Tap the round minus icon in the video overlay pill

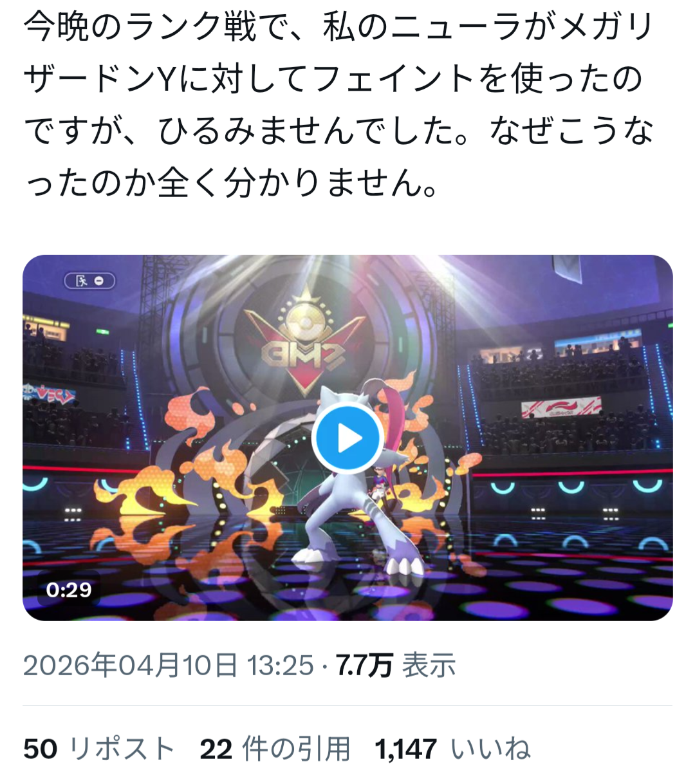click(x=100, y=281)
